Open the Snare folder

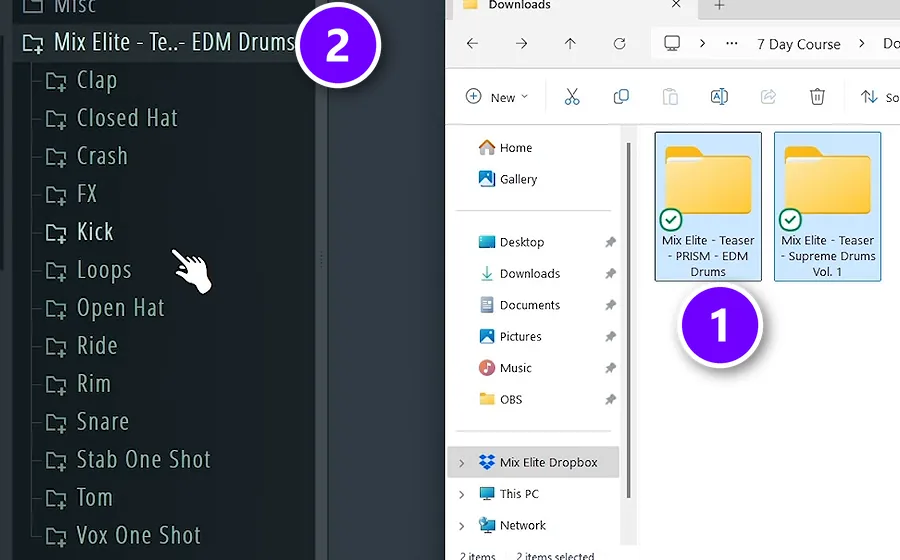coord(103,422)
